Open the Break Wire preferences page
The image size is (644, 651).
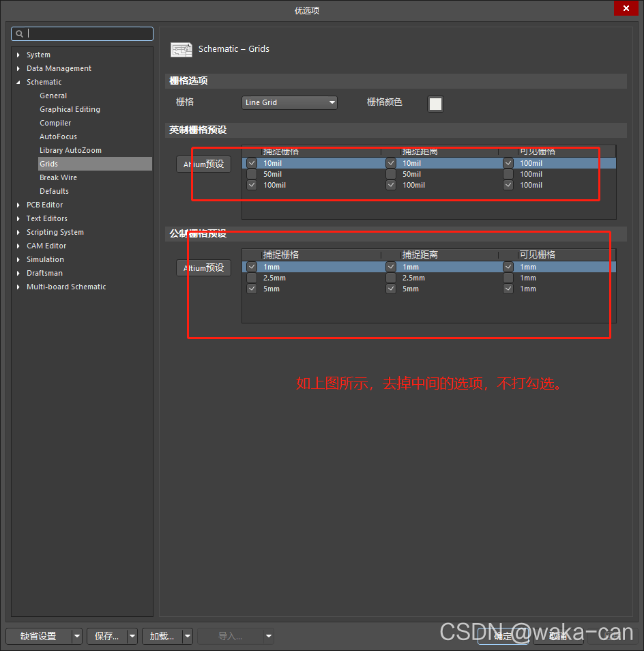tap(58, 177)
